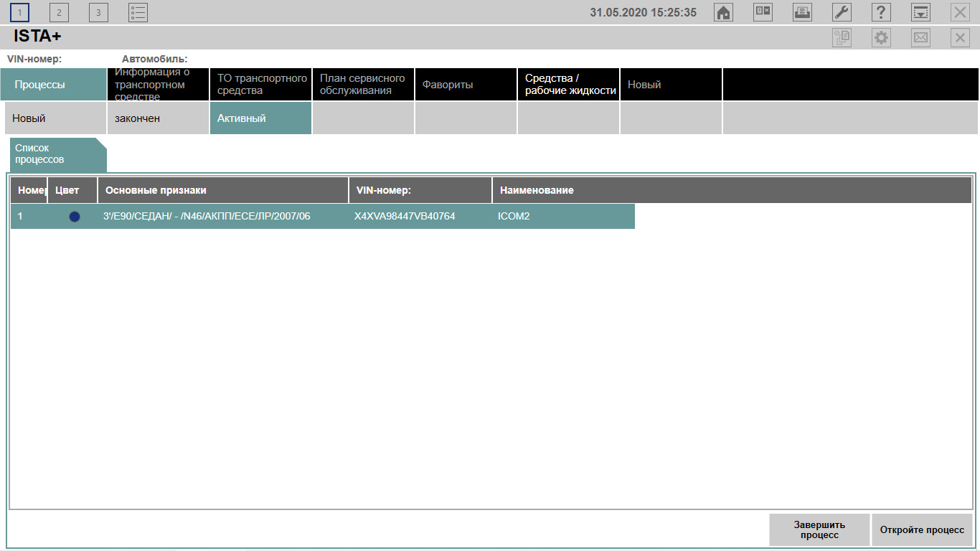Screen dimensions: 980x551
Task: Open the print function icon
Action: (802, 12)
